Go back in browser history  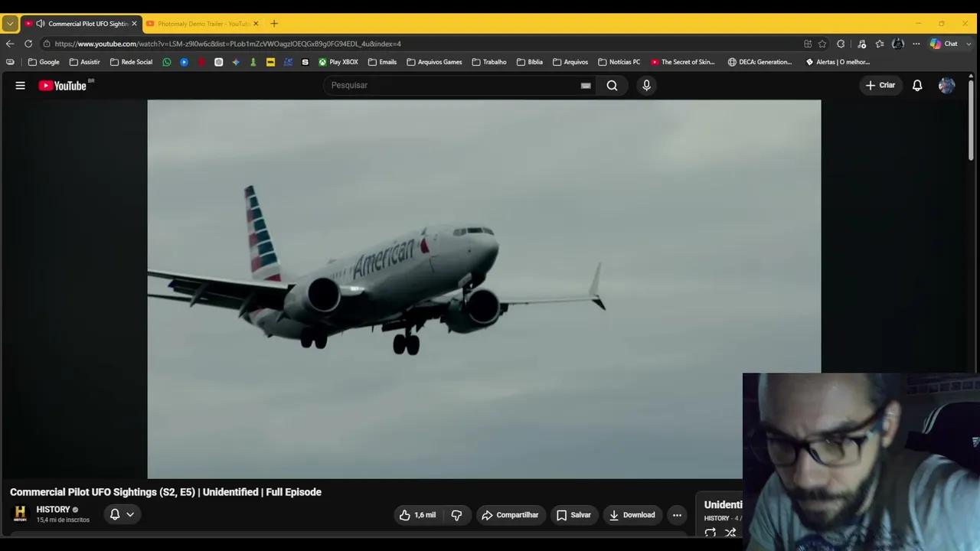(x=10, y=44)
